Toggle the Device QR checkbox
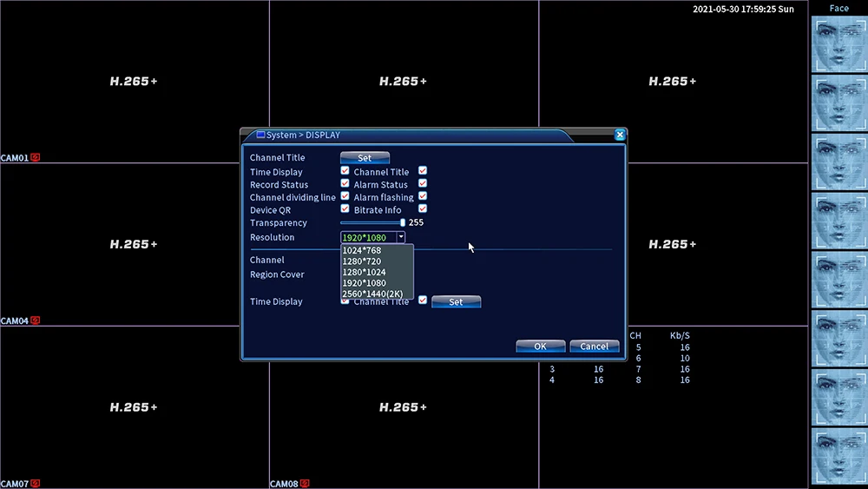 (345, 208)
